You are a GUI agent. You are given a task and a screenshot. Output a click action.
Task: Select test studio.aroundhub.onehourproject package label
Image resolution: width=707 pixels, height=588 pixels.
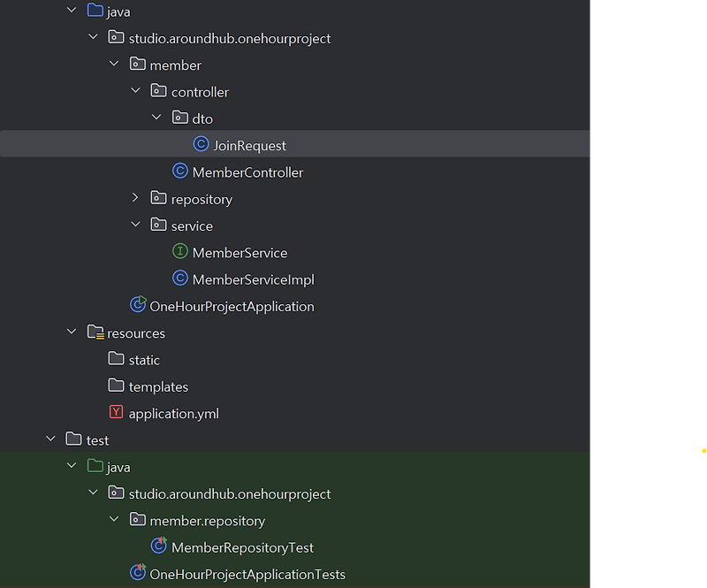(x=230, y=494)
